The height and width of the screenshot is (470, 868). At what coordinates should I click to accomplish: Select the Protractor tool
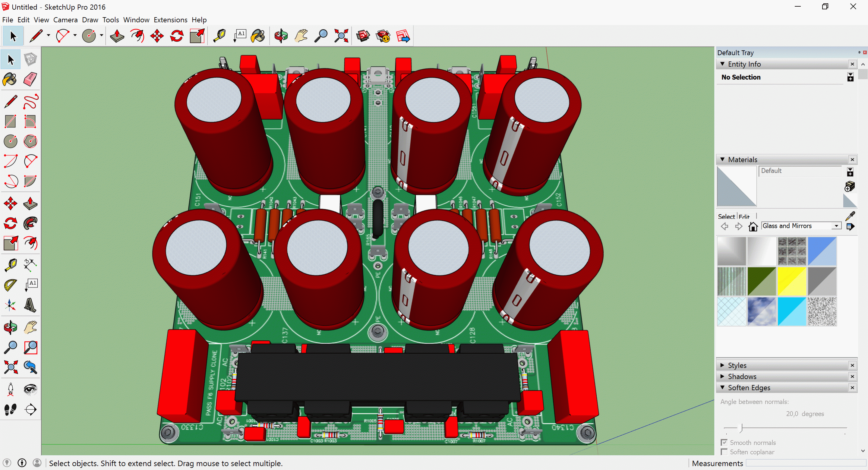[x=11, y=285]
